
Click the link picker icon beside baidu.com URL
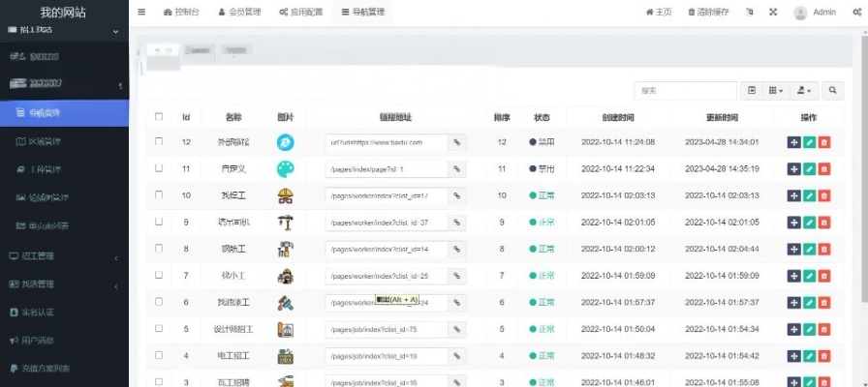coord(456,142)
